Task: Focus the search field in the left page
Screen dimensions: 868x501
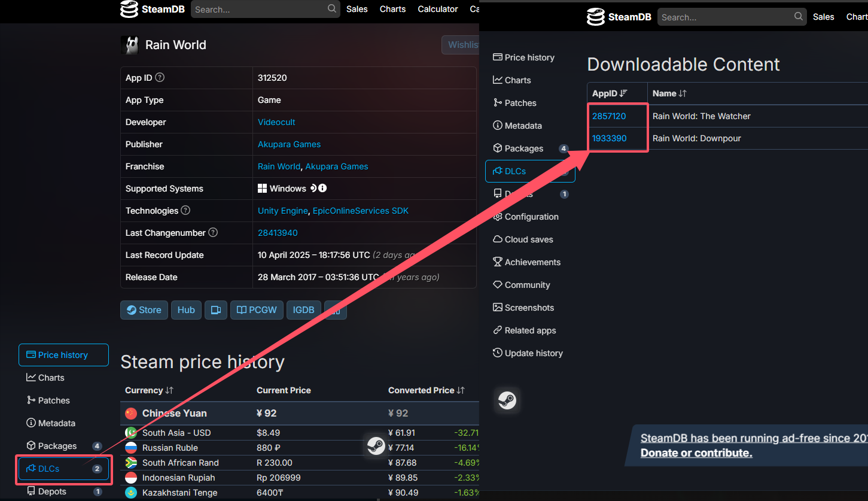Action: [266, 9]
